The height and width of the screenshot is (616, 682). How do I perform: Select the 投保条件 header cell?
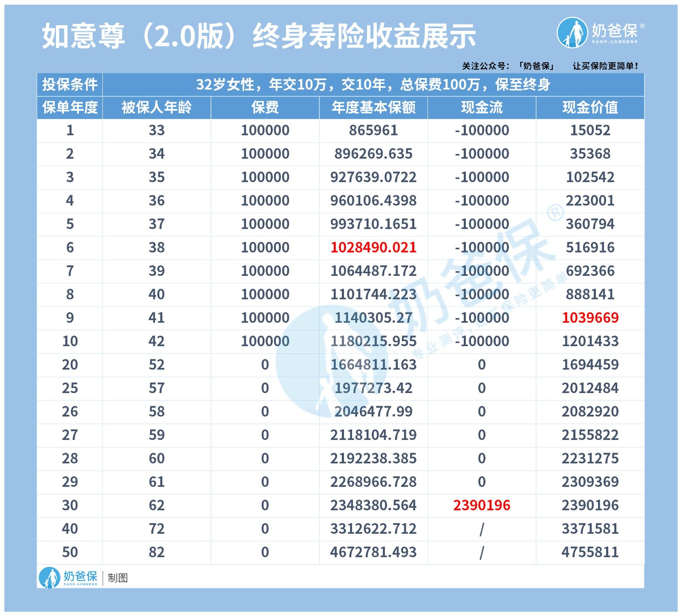[70, 84]
